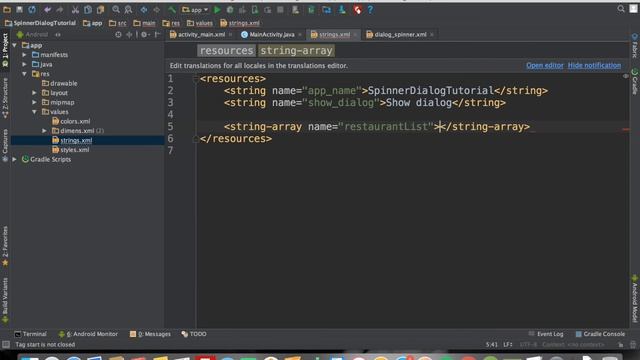Click the Synchronize toolbar icon

point(32,9)
